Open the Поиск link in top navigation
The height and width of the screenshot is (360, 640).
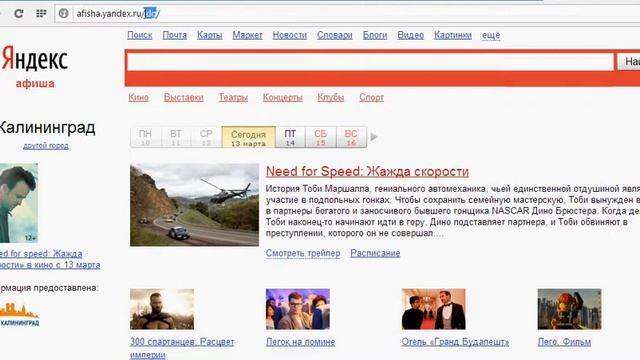click(x=140, y=35)
